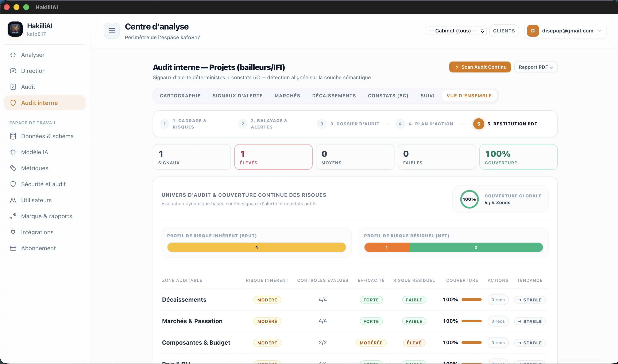Select the Vue d'ensemble tab

(469, 96)
